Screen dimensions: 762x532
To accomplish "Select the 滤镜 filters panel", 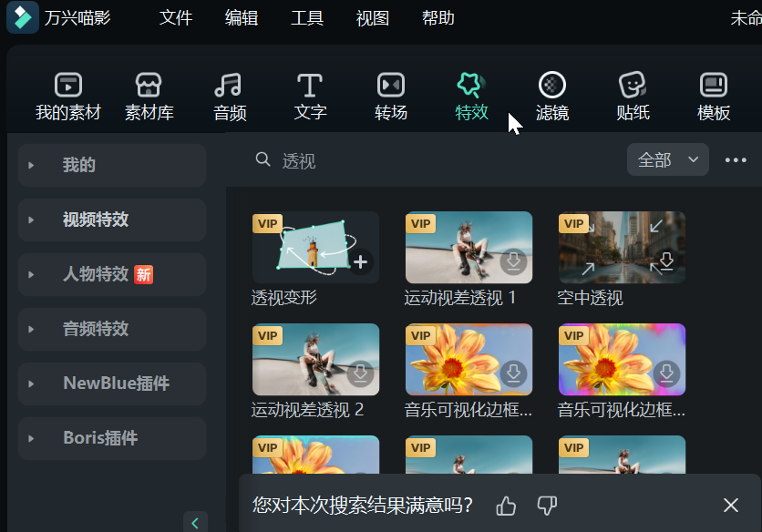I will tap(552, 97).
